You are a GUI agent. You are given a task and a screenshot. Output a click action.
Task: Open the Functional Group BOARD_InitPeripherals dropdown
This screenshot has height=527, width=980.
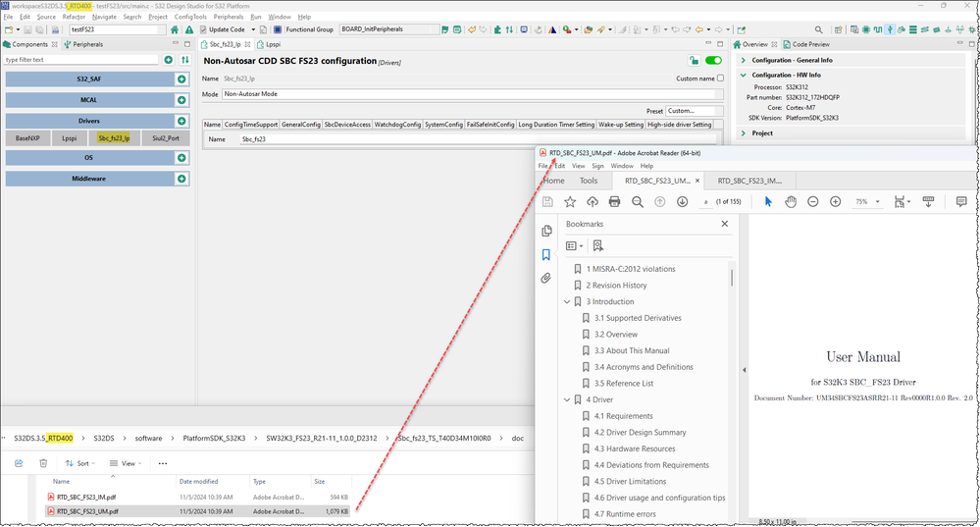389,29
